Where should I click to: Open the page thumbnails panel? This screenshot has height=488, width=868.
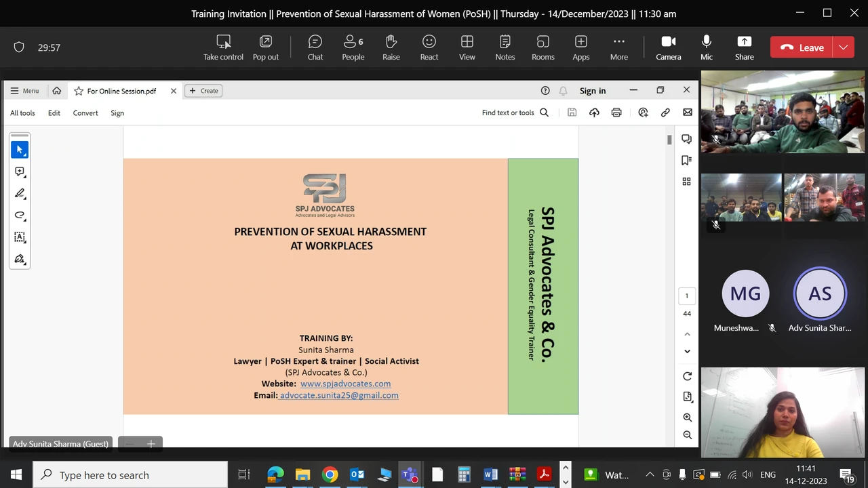[686, 181]
